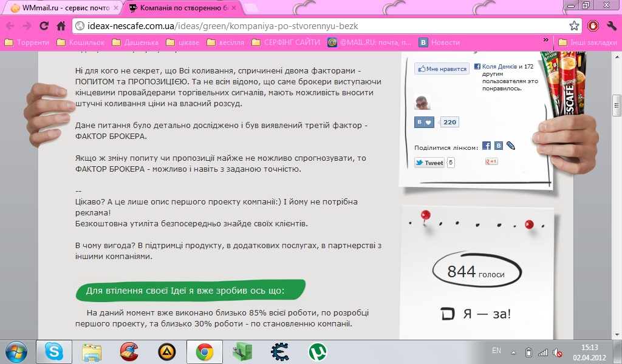
Task: Focus the ideax-nescafe.com.ua address bar
Action: [x=327, y=26]
